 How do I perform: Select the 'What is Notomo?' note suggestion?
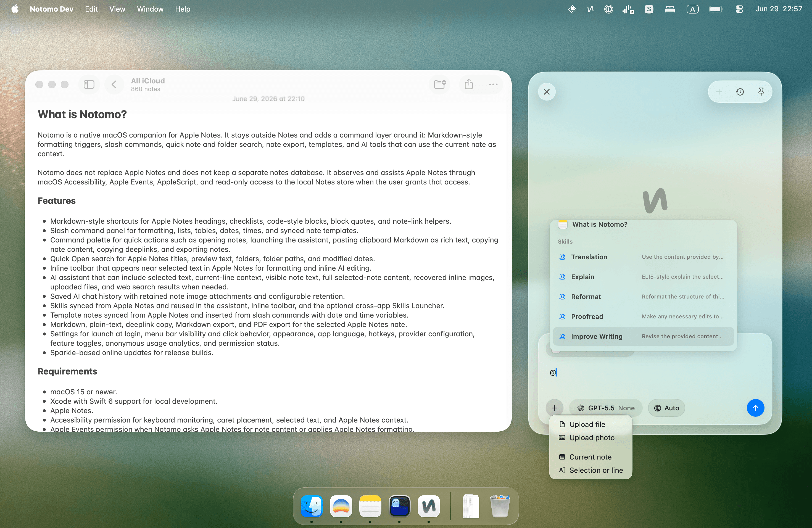(643, 225)
